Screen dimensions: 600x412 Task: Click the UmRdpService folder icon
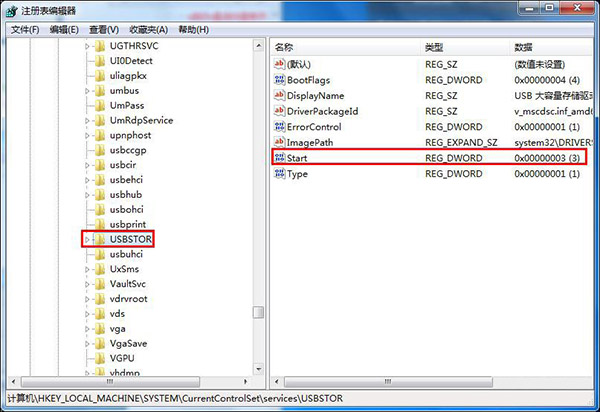(100, 121)
